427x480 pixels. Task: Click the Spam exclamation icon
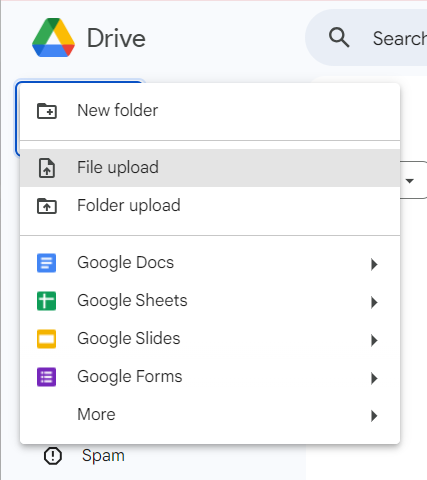tap(53, 456)
